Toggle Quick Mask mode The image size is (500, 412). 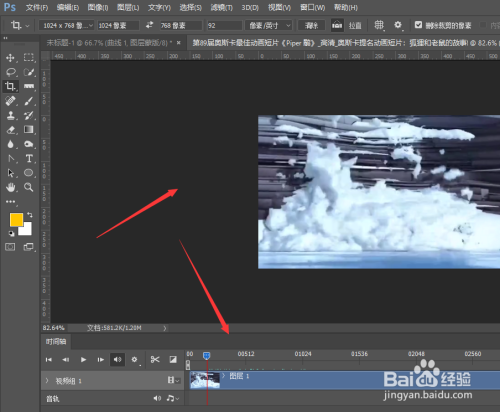[10, 247]
